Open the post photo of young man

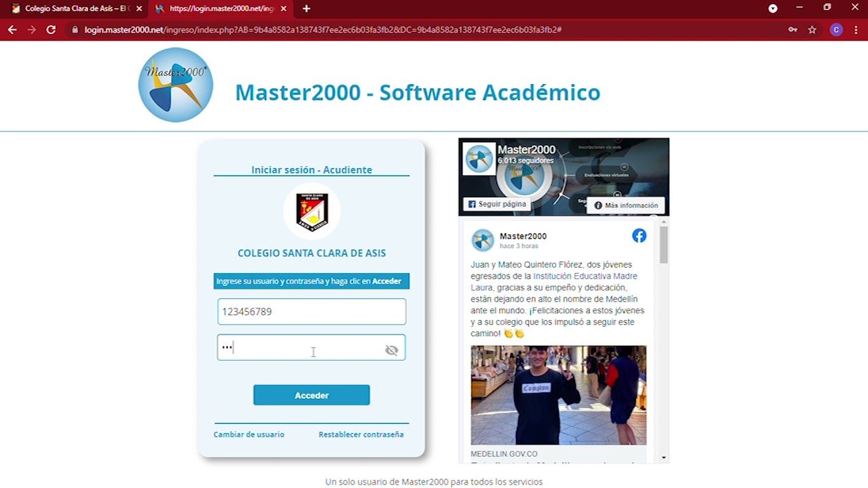coord(559,395)
